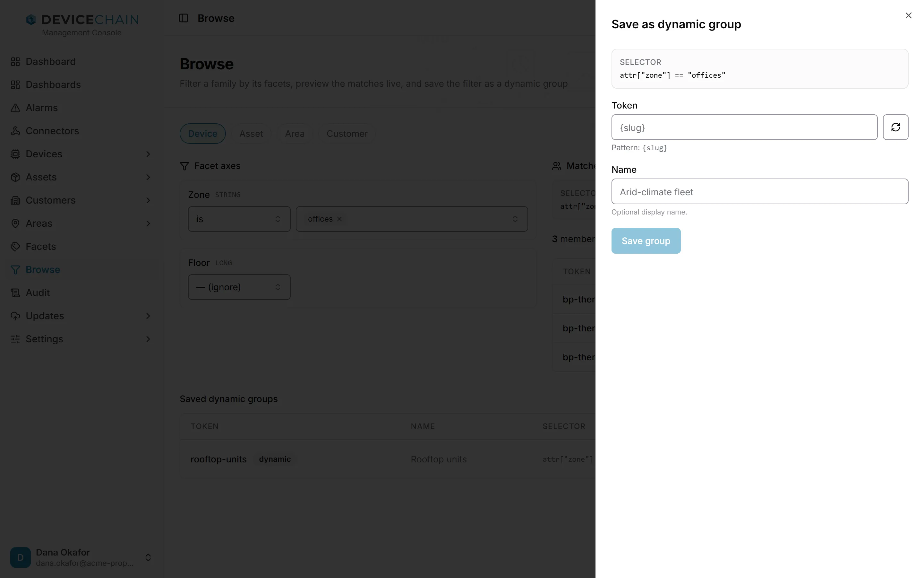Regenerate the token with refresh icon
The height and width of the screenshot is (578, 924).
coord(895,127)
